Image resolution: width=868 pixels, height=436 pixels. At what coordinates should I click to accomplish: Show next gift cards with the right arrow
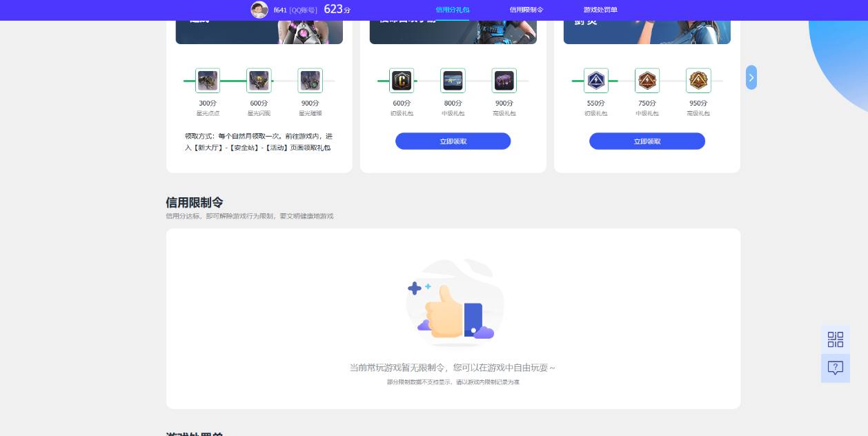pos(751,77)
